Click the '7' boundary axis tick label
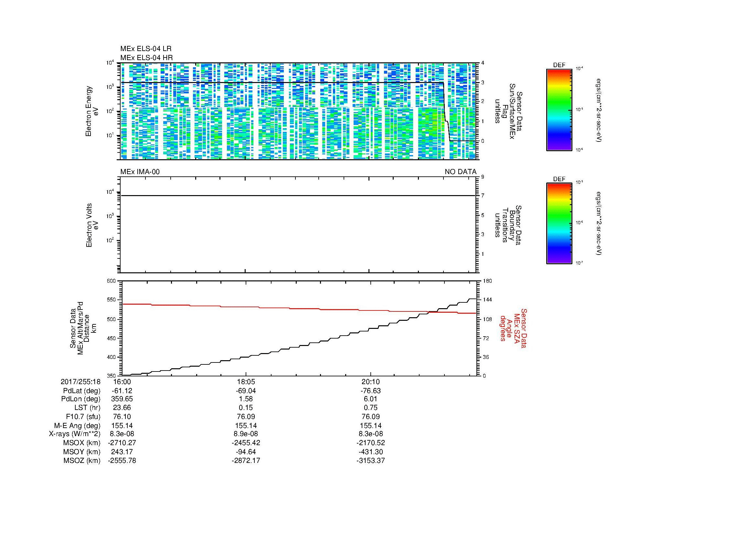This screenshot has width=756, height=534. click(x=483, y=196)
